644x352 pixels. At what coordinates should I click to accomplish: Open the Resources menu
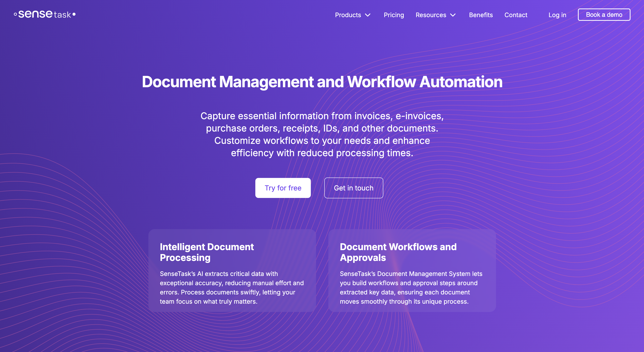[431, 15]
